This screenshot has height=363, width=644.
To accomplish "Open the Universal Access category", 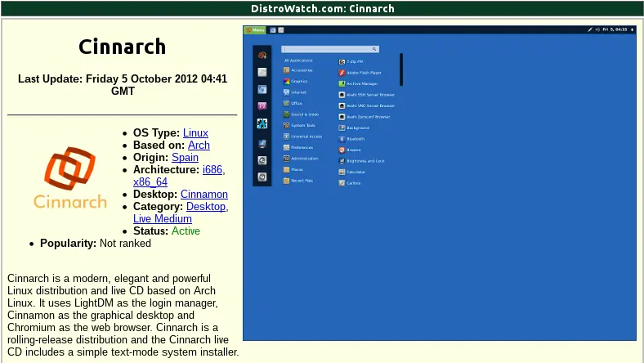I will 303,137.
